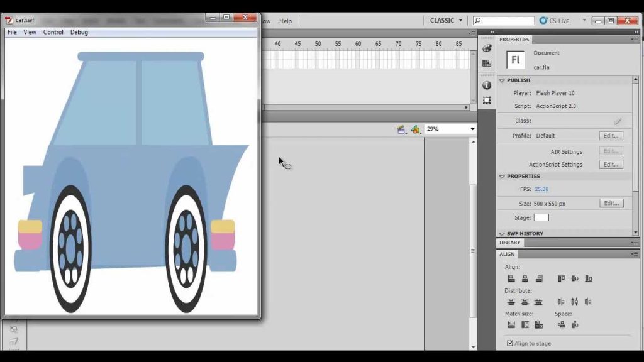Collapse the panel dock double-arrow icon
This screenshot has height=362, width=644.
636,31
